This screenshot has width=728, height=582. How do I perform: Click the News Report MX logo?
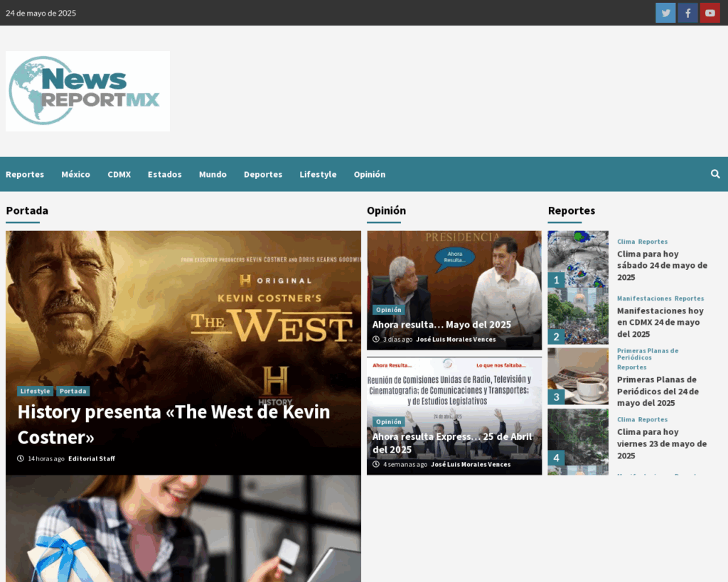(x=87, y=91)
